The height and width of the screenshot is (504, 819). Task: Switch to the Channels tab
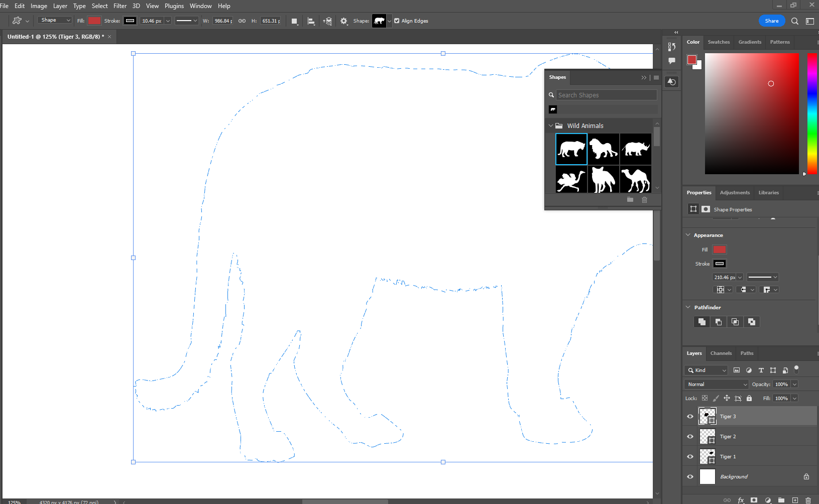tap(721, 353)
